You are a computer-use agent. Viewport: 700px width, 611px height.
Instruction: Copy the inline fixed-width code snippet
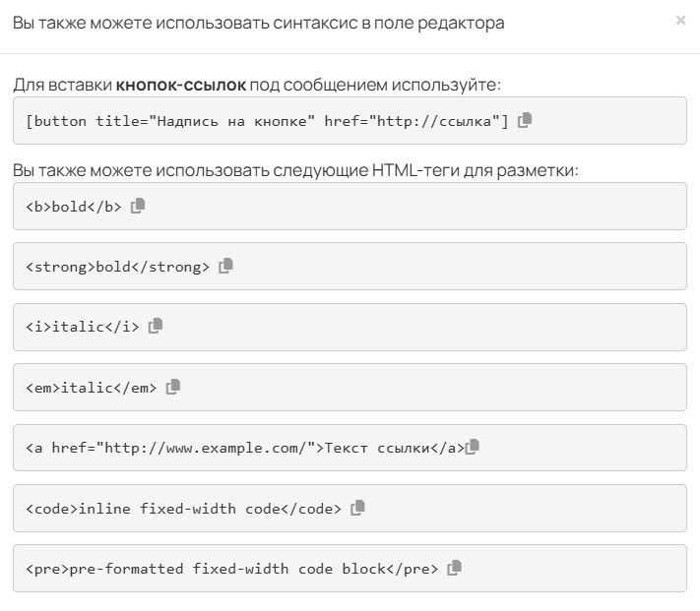(358, 508)
